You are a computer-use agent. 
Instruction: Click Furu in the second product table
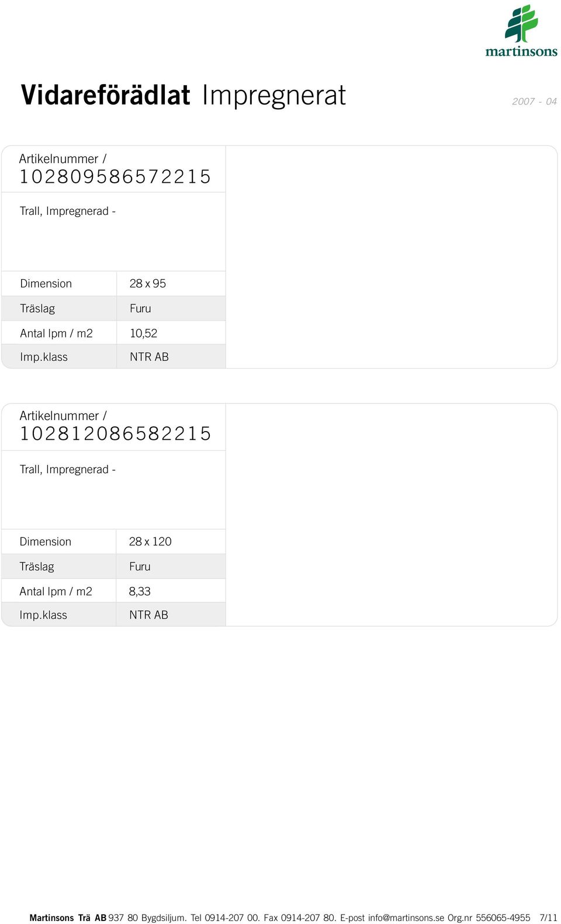tap(140, 567)
